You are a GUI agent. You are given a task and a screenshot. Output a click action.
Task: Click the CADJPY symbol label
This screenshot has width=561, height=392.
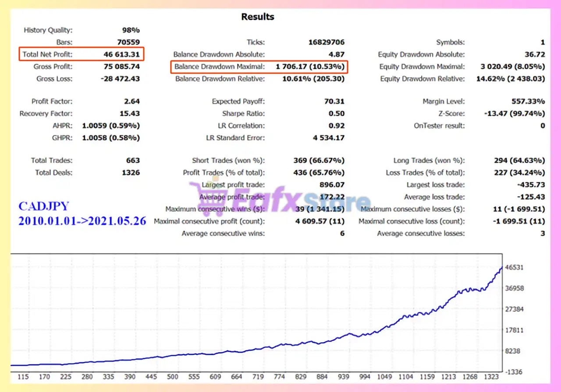pyautogui.click(x=44, y=206)
